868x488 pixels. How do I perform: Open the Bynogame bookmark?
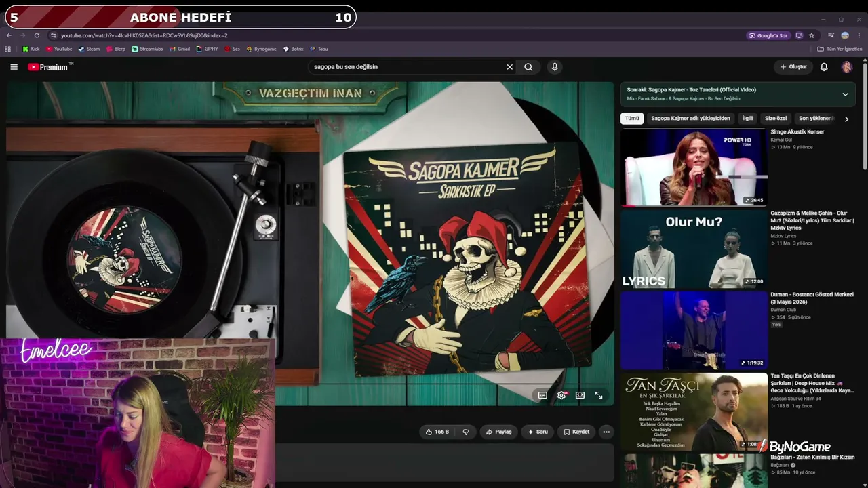261,49
